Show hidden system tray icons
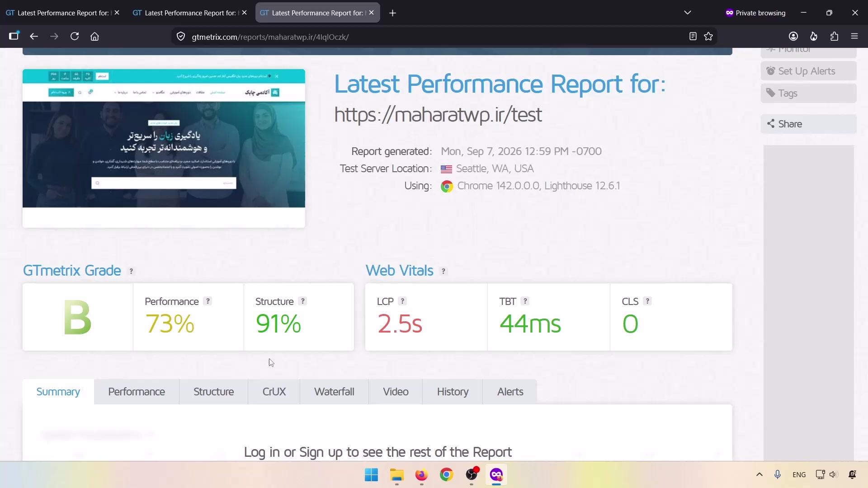This screenshot has width=868, height=488. [759, 474]
